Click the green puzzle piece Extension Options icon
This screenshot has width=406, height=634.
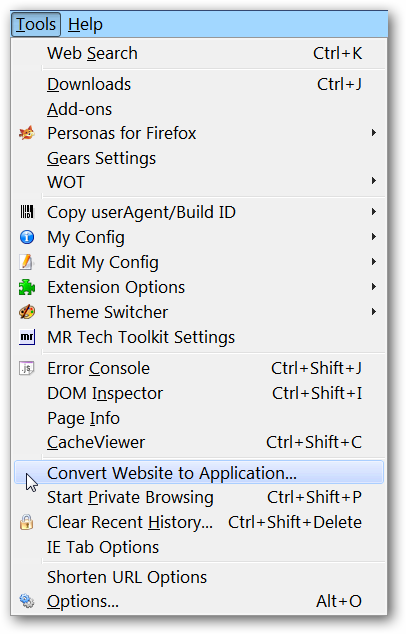click(27, 287)
